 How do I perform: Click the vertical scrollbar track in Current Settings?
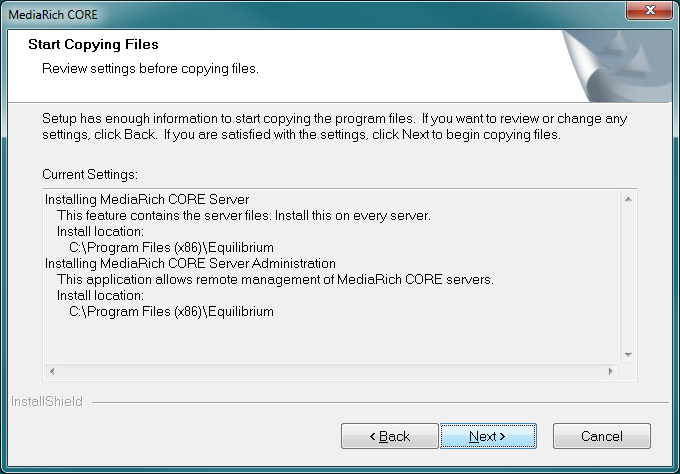click(628, 277)
